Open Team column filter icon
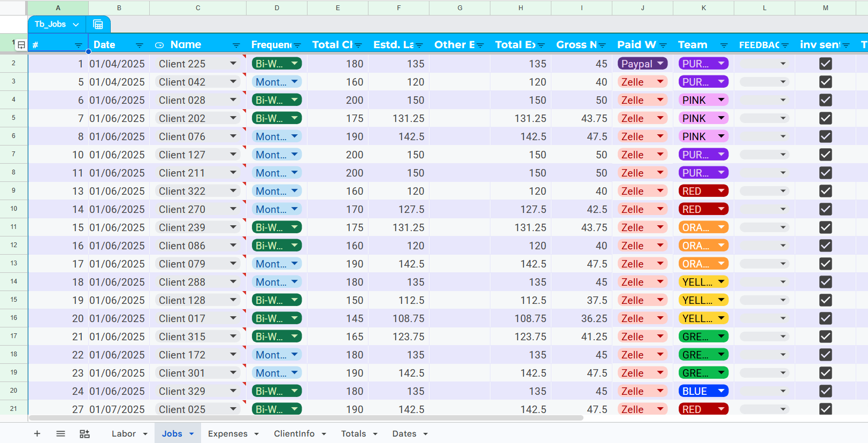Image resolution: width=868 pixels, height=443 pixels. tap(724, 45)
